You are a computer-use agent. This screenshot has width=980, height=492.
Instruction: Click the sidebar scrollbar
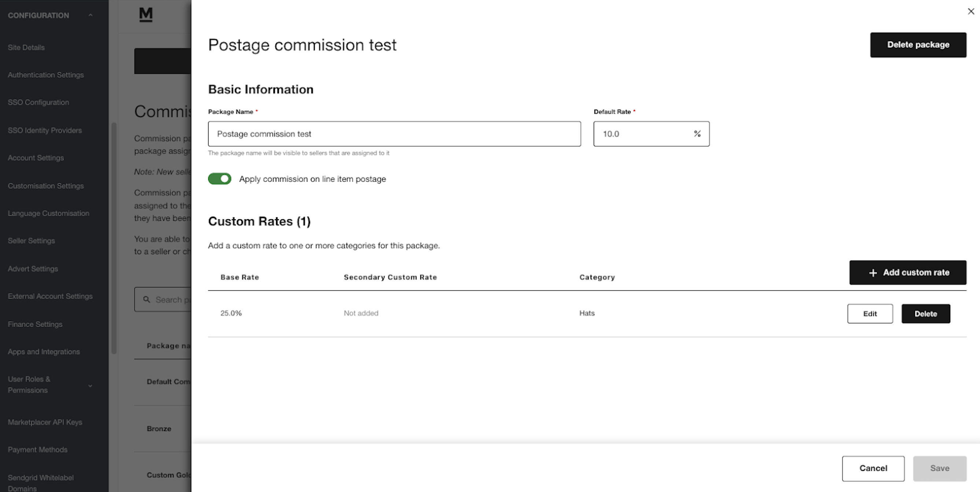pos(114,238)
